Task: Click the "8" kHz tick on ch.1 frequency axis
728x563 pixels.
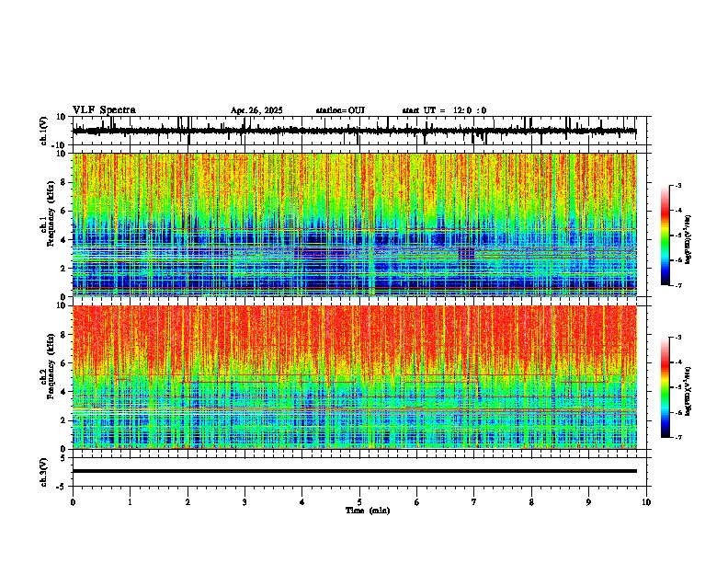Action: 64,182
